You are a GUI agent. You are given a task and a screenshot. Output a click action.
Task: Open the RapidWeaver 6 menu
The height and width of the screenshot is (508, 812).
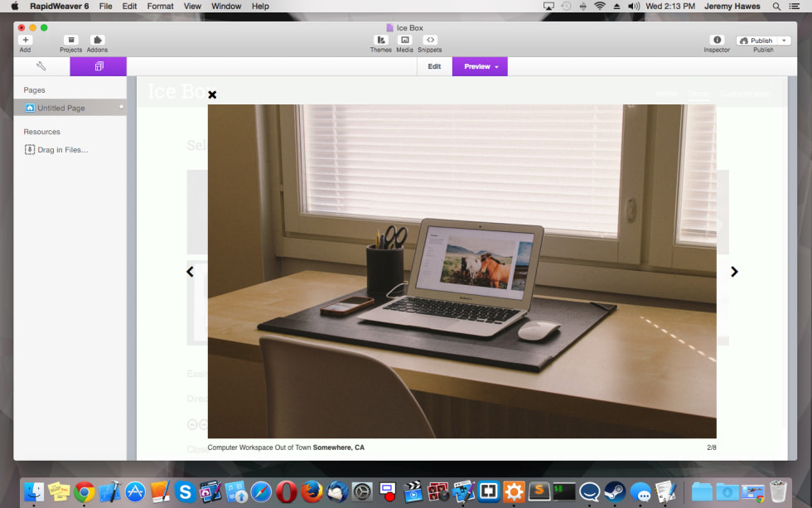click(59, 6)
